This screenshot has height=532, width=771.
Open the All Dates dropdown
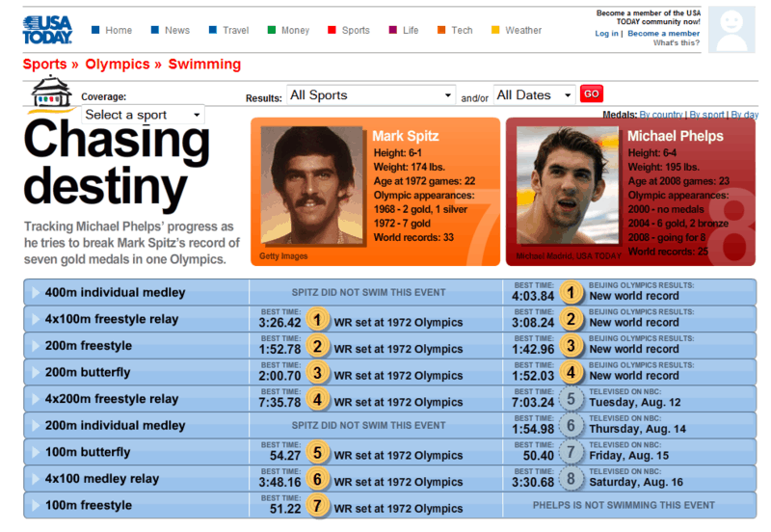pos(534,94)
